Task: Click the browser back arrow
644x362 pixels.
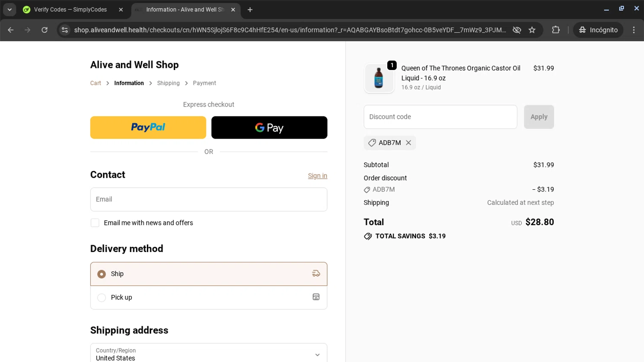Action: click(x=11, y=30)
